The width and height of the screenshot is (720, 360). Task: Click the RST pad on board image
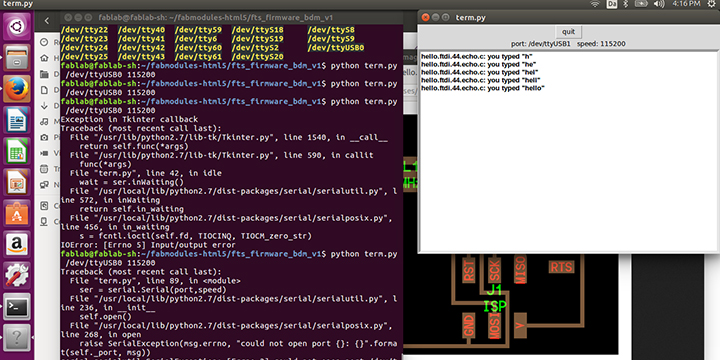tap(468, 270)
